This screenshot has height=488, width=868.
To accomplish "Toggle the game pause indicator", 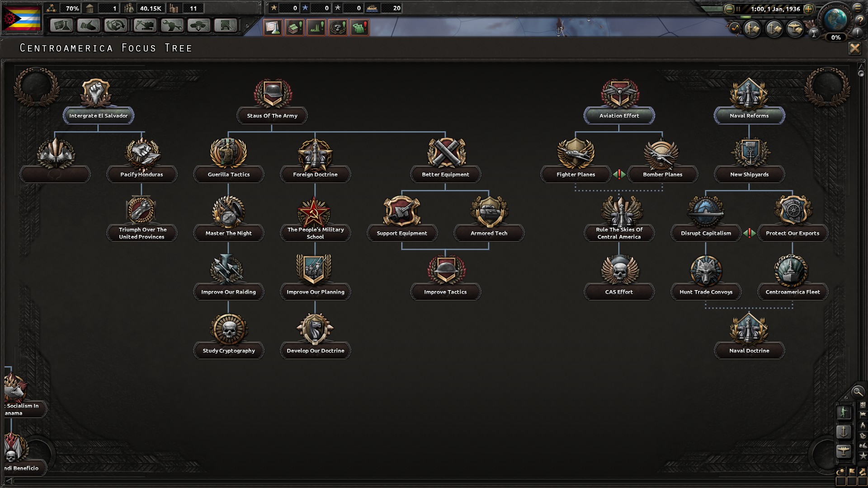I will pos(739,9).
